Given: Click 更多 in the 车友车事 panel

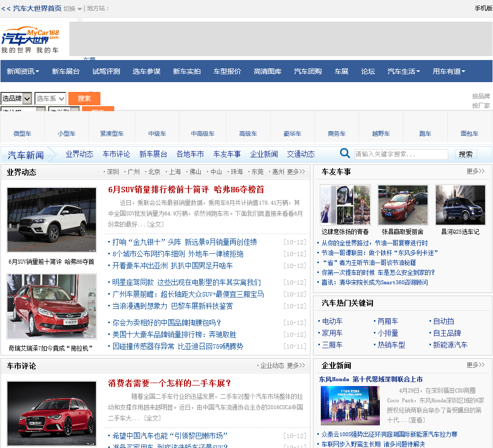Looking at the screenshot, I should click(x=475, y=171).
